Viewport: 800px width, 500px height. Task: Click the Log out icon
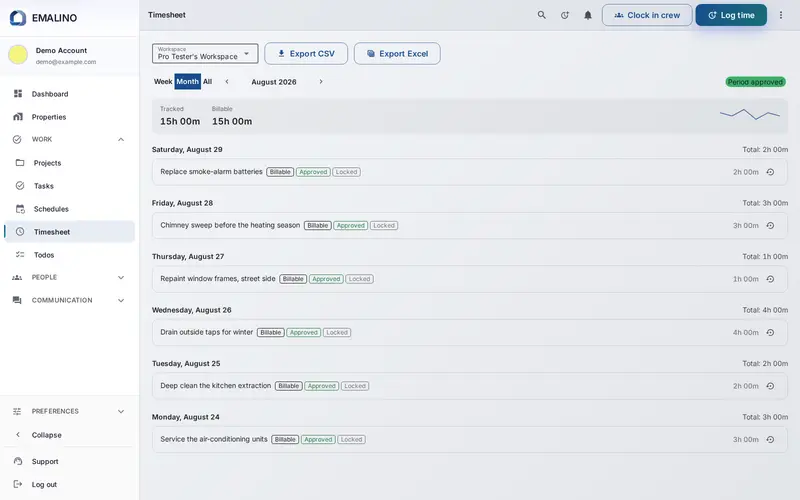coord(18,484)
